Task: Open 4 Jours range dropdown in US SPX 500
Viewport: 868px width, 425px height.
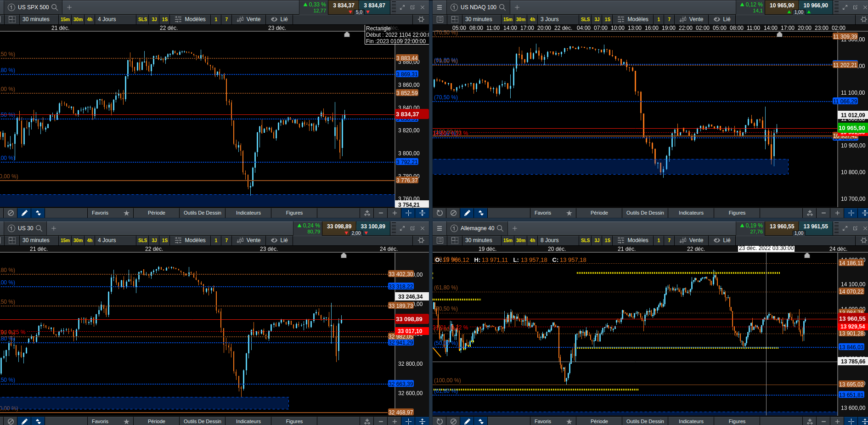Action: click(x=115, y=19)
